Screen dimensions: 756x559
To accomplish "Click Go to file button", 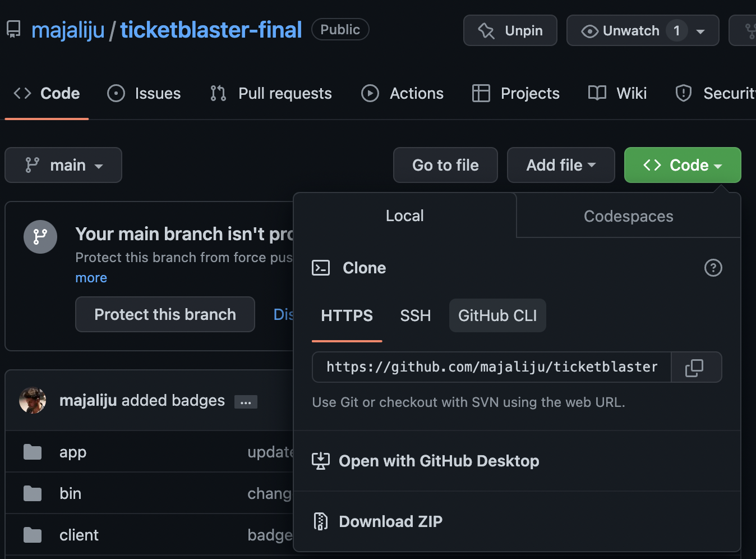I will pos(445,165).
